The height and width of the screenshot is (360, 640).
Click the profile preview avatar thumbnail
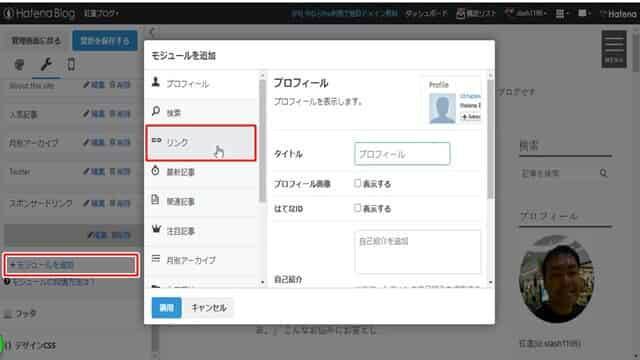[442, 108]
